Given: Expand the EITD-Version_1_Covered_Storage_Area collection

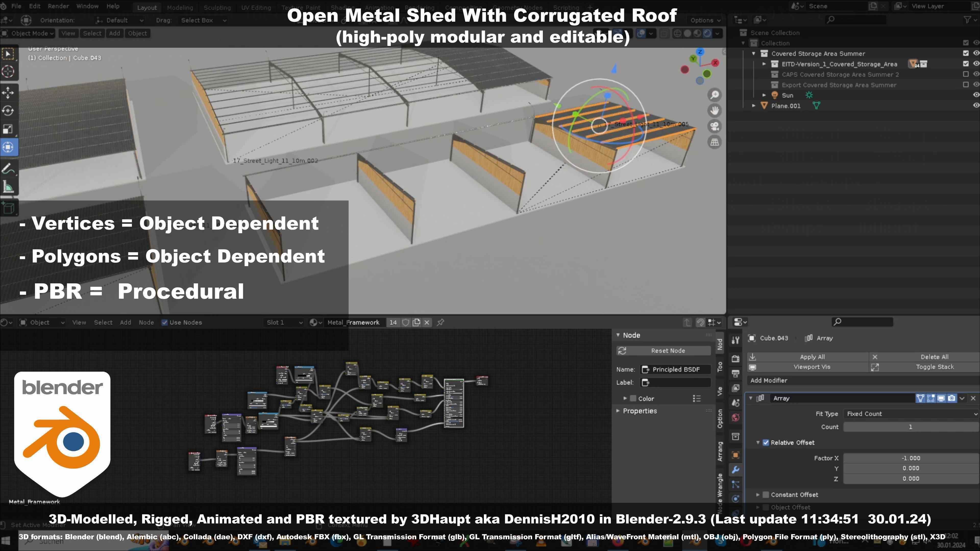Looking at the screenshot, I should pyautogui.click(x=764, y=64).
